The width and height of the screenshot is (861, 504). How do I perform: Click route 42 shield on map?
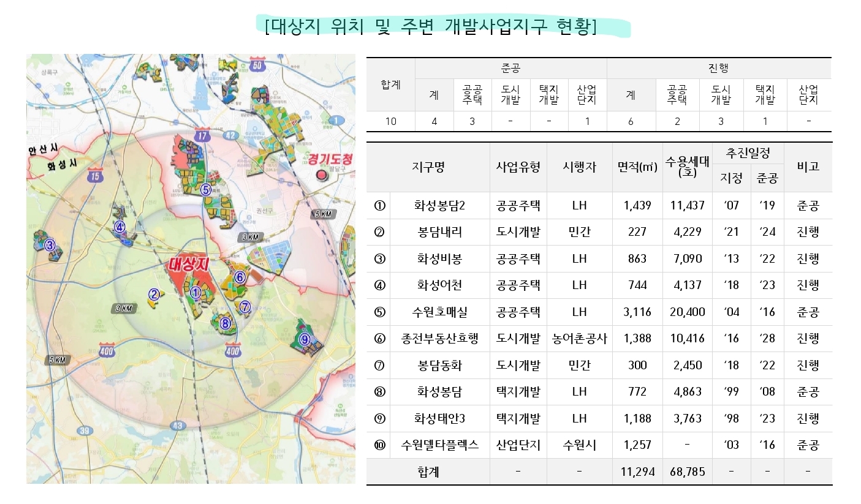click(230, 135)
